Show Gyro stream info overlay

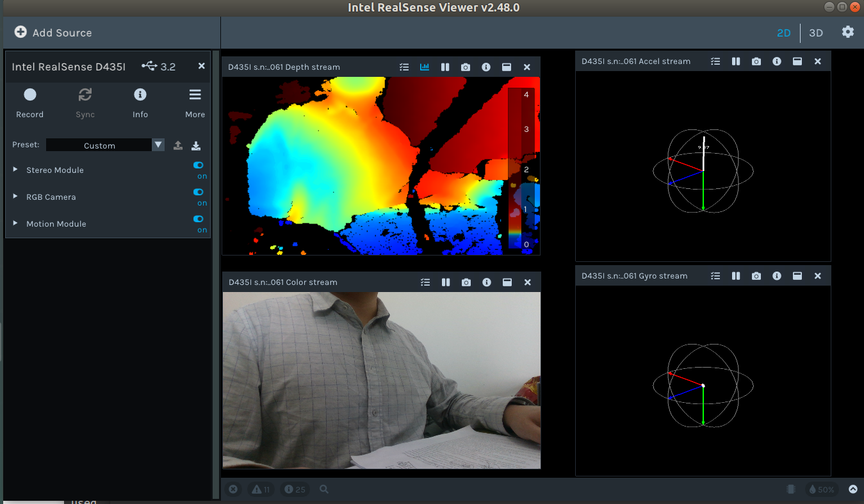coord(777,275)
